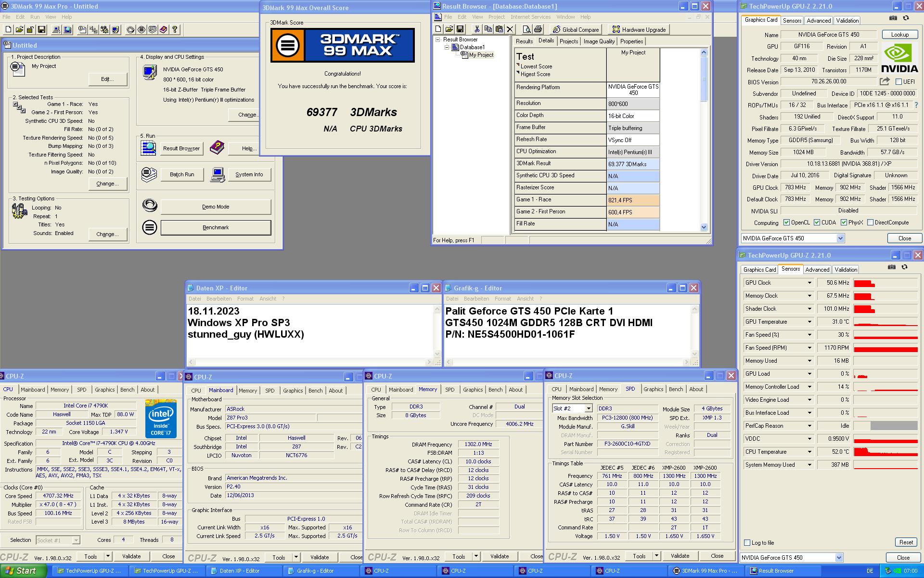Click Open project icon in 3DMark toolbar
This screenshot has height=578, width=924.
(x=19, y=30)
